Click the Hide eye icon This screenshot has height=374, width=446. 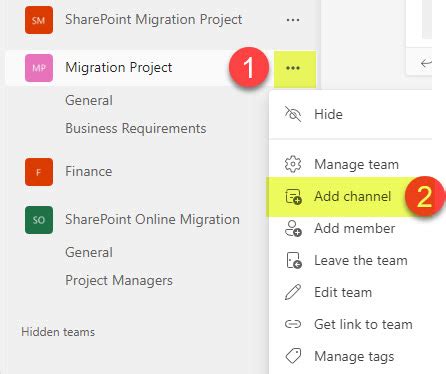[293, 114]
